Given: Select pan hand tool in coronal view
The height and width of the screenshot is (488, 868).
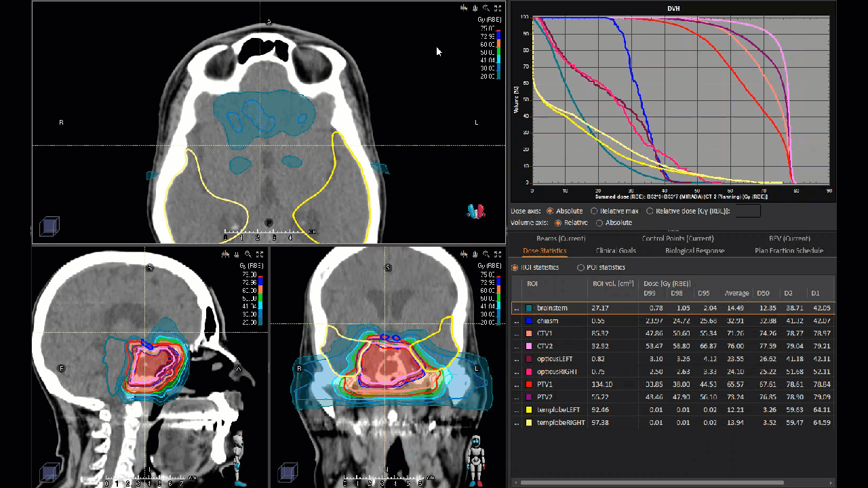Looking at the screenshot, I should [x=475, y=253].
